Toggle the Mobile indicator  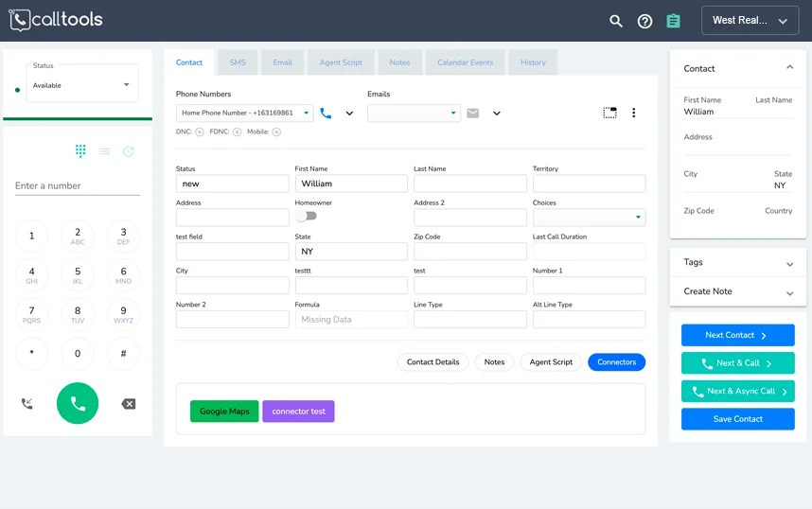[x=276, y=132]
